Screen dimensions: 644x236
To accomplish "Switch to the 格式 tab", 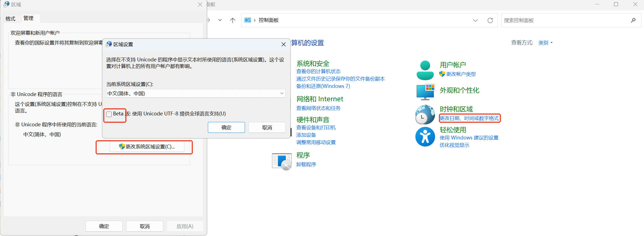I will point(10,19).
